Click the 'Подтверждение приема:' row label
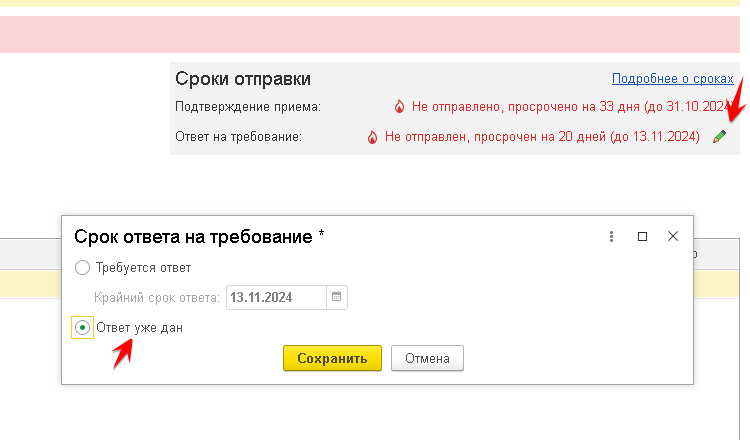Viewport: 750px width, 440px height. [x=248, y=106]
